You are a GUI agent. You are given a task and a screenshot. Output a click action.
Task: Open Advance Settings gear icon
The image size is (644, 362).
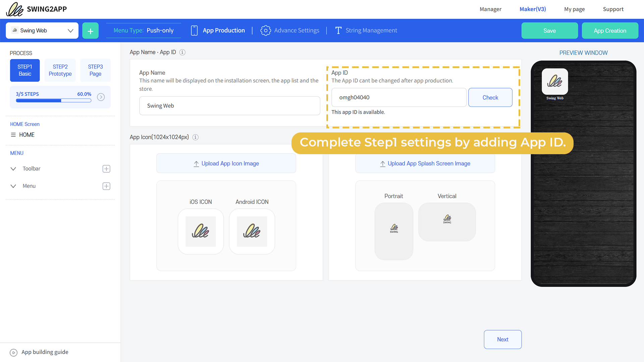266,30
